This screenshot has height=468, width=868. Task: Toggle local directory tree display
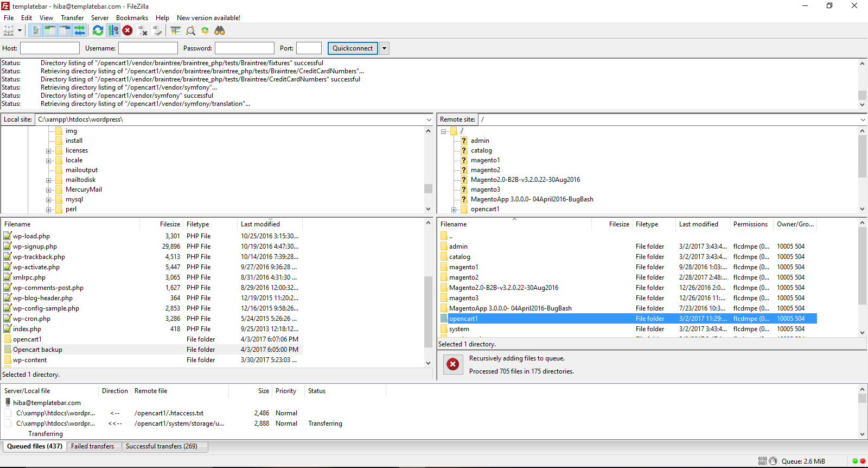tap(50, 31)
